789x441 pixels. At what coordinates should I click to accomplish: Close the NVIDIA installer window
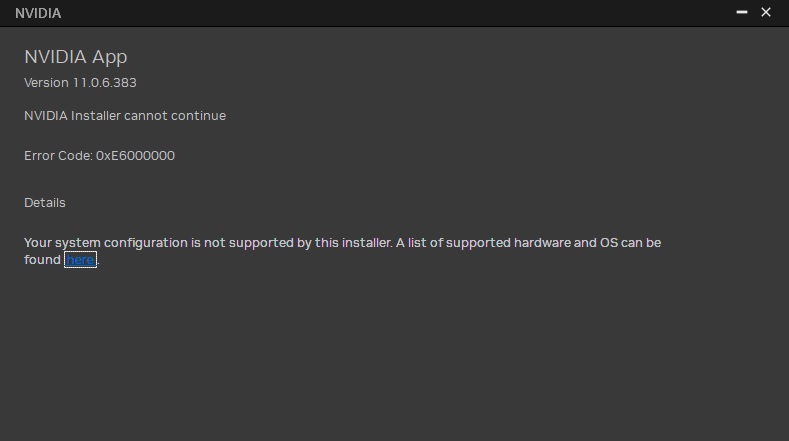point(766,13)
